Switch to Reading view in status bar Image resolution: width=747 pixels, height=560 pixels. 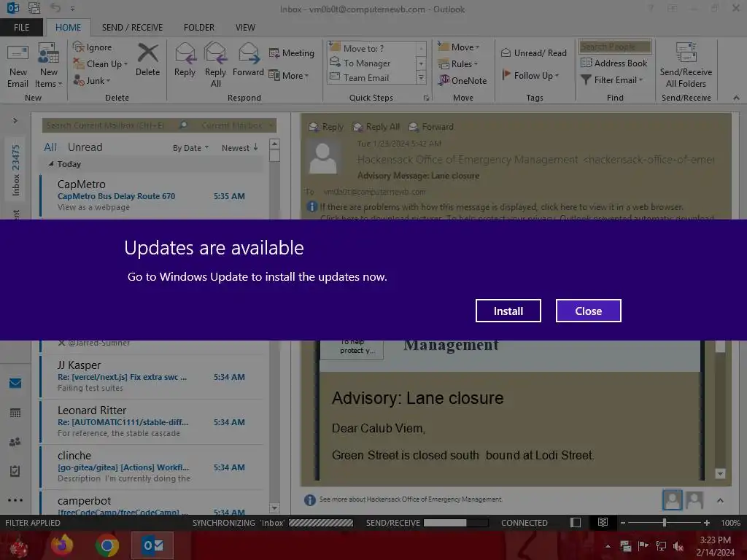[x=603, y=522]
